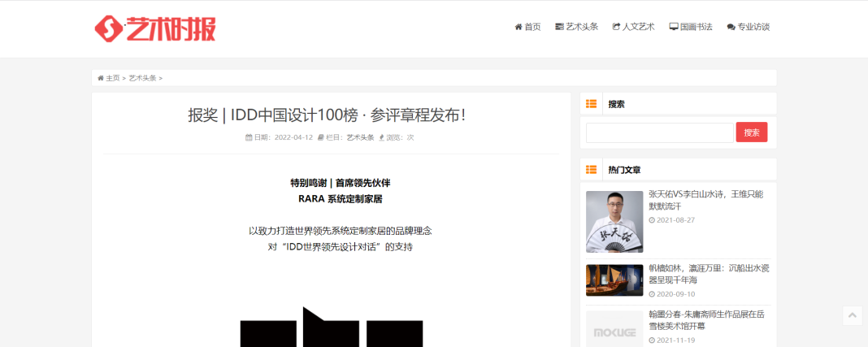The image size is (868, 347).
Task: Open article 帆樯如林，瀛涯万里
Action: point(710,274)
